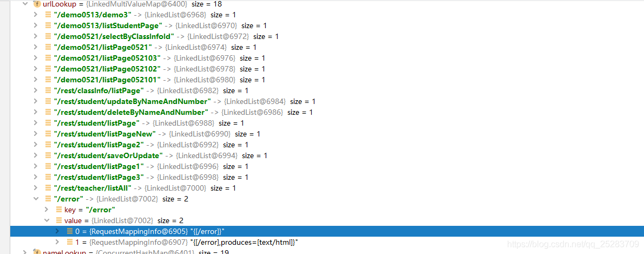Select the "/rest/student/listPage3" key text
The width and height of the screenshot is (644, 254).
click(x=98, y=177)
